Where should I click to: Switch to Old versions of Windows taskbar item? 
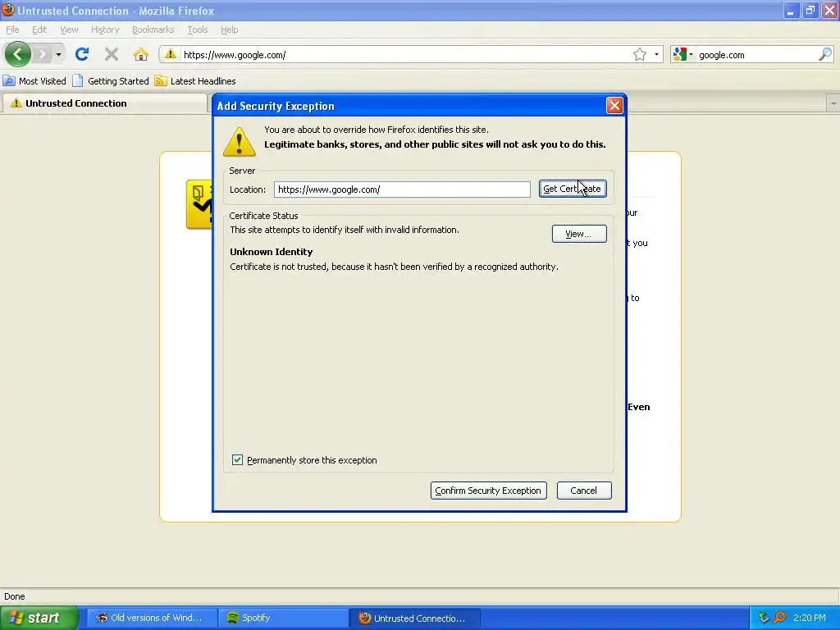point(152,618)
